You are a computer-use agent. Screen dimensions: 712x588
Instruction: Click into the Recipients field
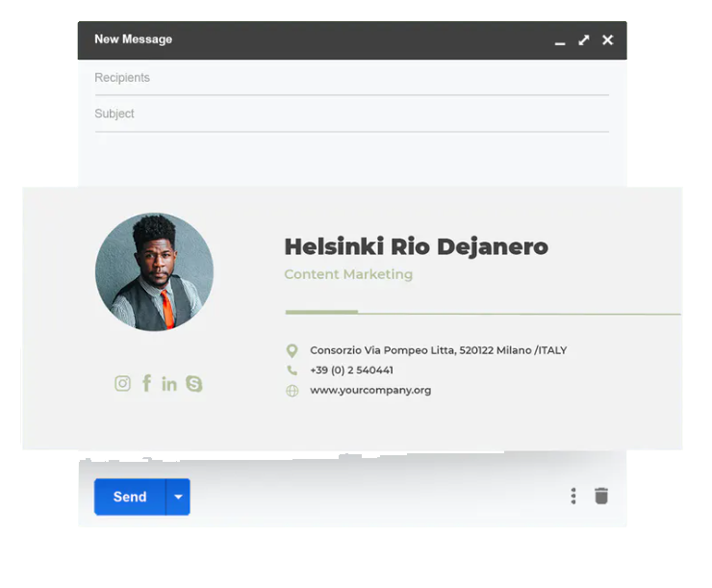(351, 78)
